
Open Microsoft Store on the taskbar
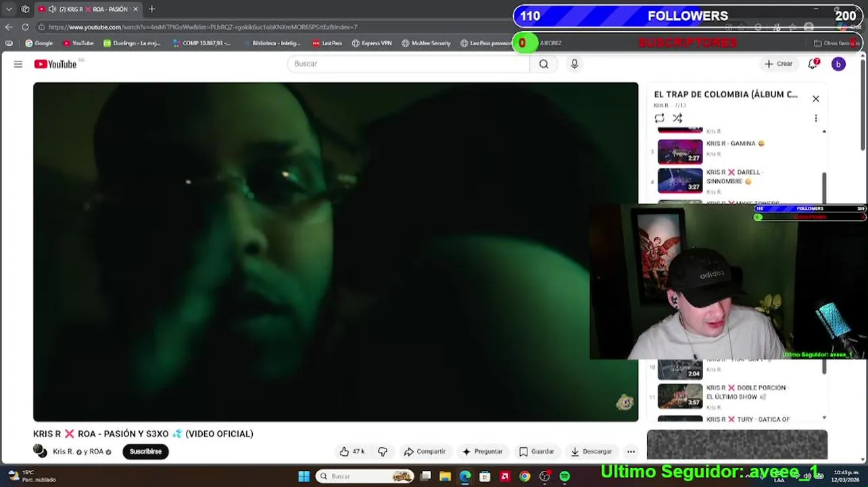(x=485, y=476)
